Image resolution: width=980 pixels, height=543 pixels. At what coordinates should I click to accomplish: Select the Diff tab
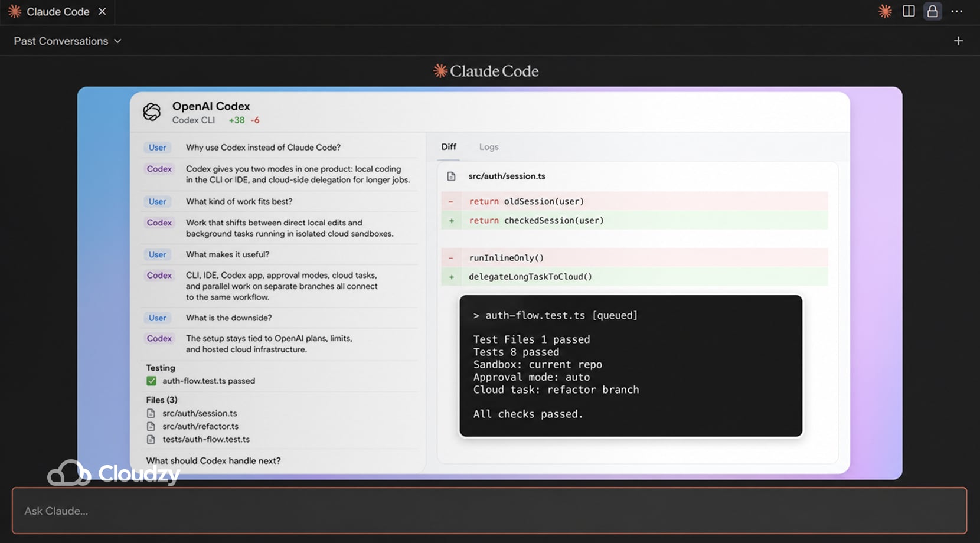(449, 146)
